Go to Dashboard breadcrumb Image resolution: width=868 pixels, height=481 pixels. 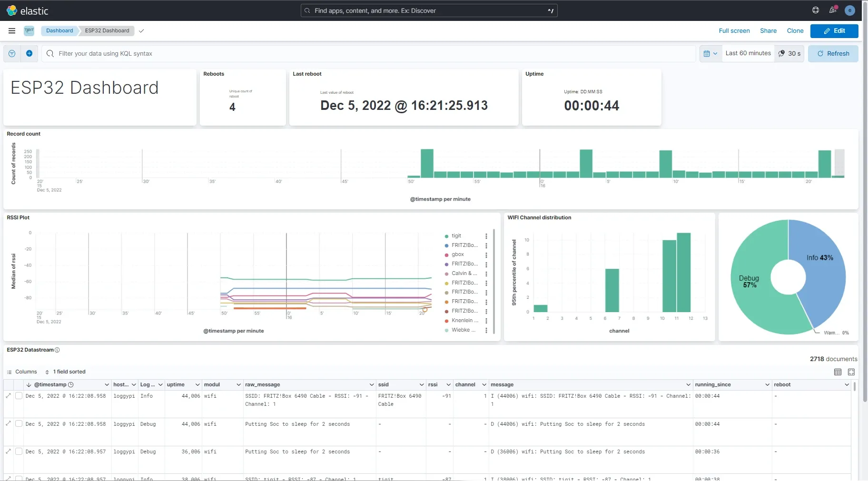(x=59, y=31)
